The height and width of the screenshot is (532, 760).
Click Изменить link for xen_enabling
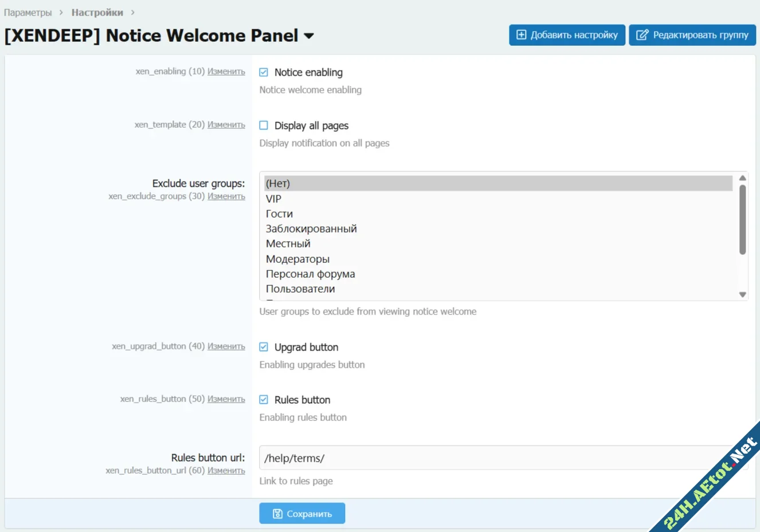[x=226, y=72]
